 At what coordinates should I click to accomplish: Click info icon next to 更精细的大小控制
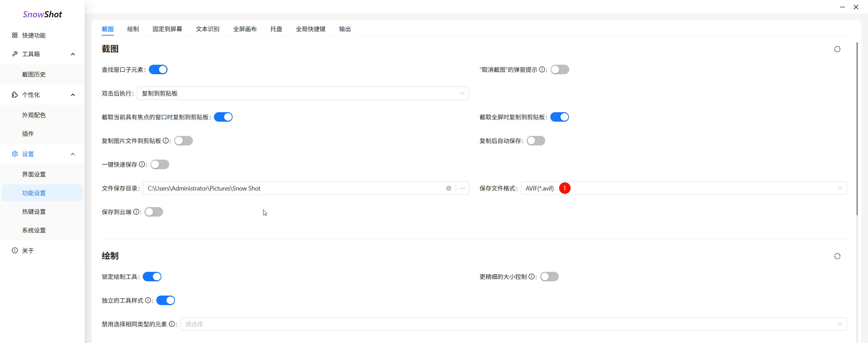pyautogui.click(x=532, y=277)
